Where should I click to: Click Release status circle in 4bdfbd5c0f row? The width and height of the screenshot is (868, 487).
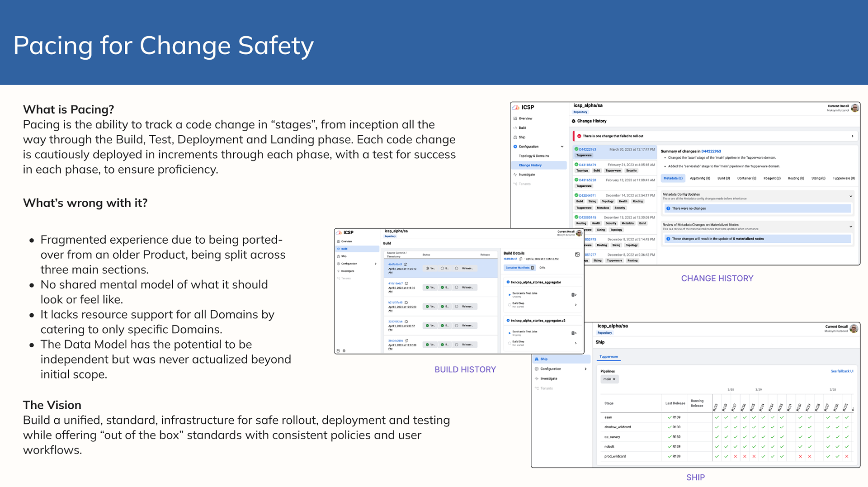pos(457,269)
